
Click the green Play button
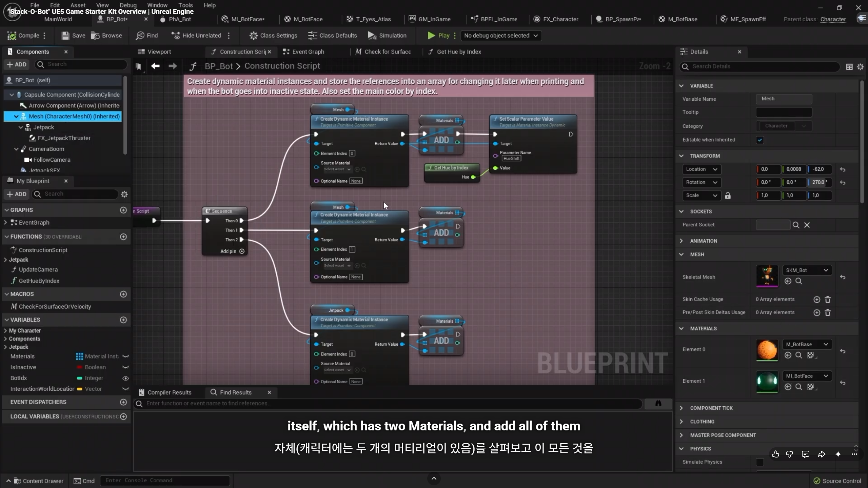click(438, 36)
